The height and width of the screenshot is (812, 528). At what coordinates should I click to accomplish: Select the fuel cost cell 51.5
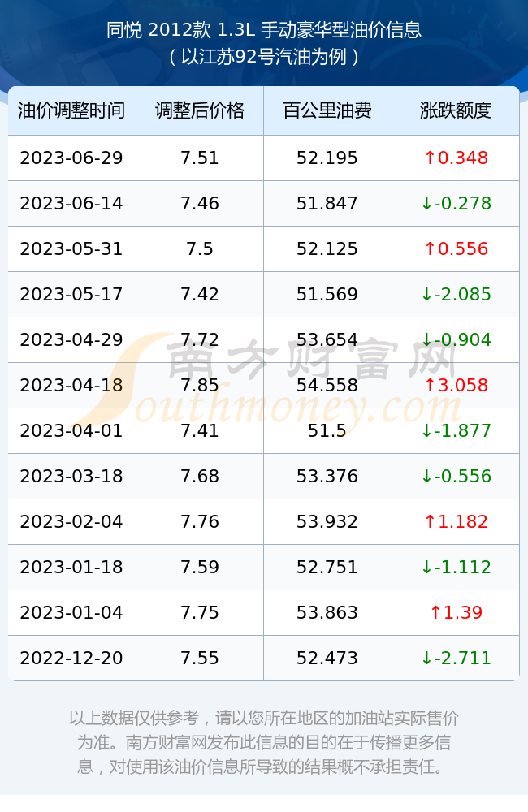tap(327, 431)
